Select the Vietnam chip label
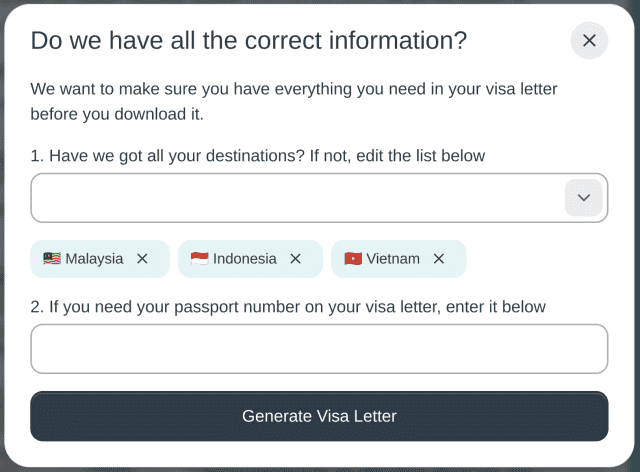Viewport: 640px width, 472px height. click(x=393, y=259)
